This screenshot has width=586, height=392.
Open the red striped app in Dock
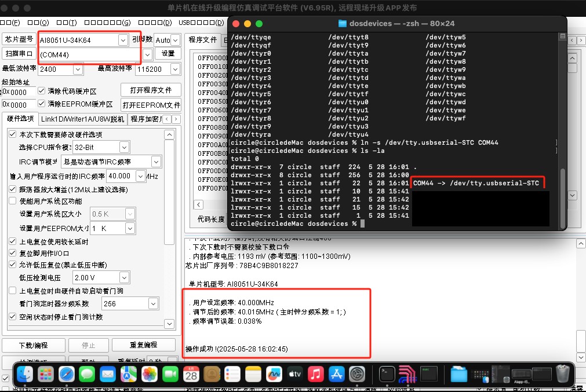coord(407,373)
